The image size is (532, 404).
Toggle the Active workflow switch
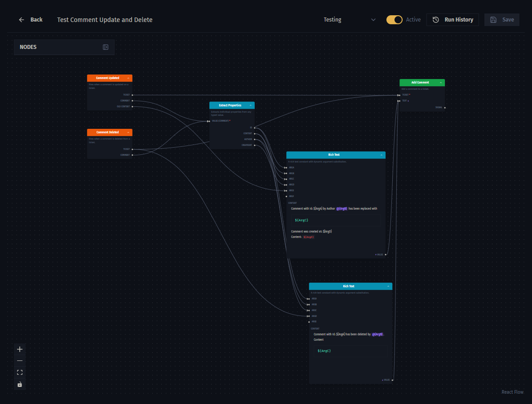pyautogui.click(x=394, y=20)
